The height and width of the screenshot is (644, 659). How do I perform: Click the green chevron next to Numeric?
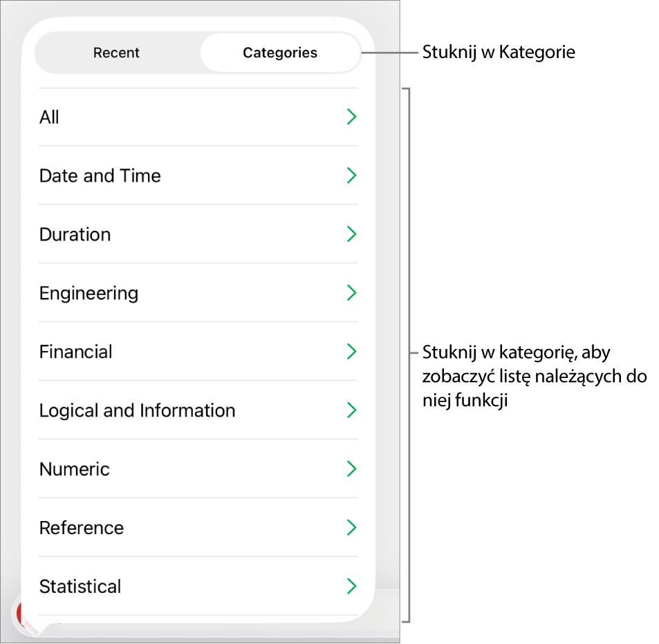351,469
